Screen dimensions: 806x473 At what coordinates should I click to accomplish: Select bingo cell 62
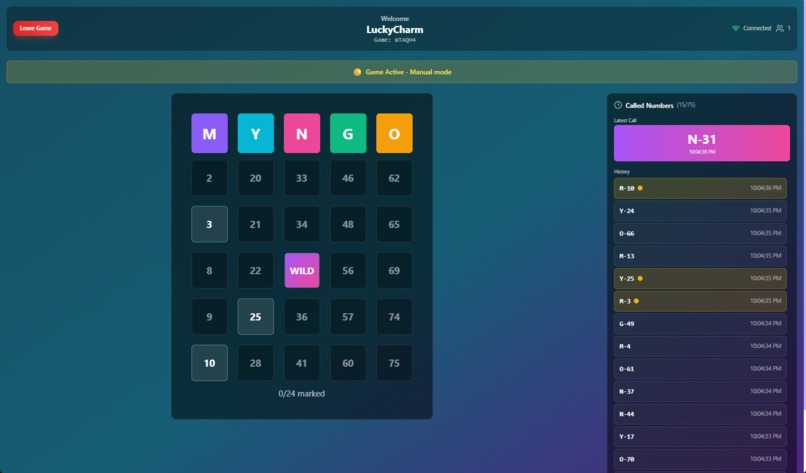[x=394, y=178]
